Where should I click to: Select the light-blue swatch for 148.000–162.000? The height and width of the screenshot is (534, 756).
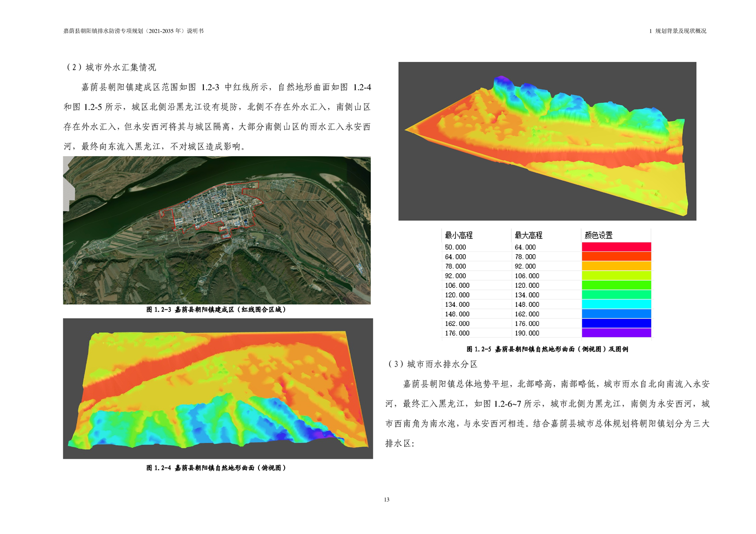pos(616,314)
